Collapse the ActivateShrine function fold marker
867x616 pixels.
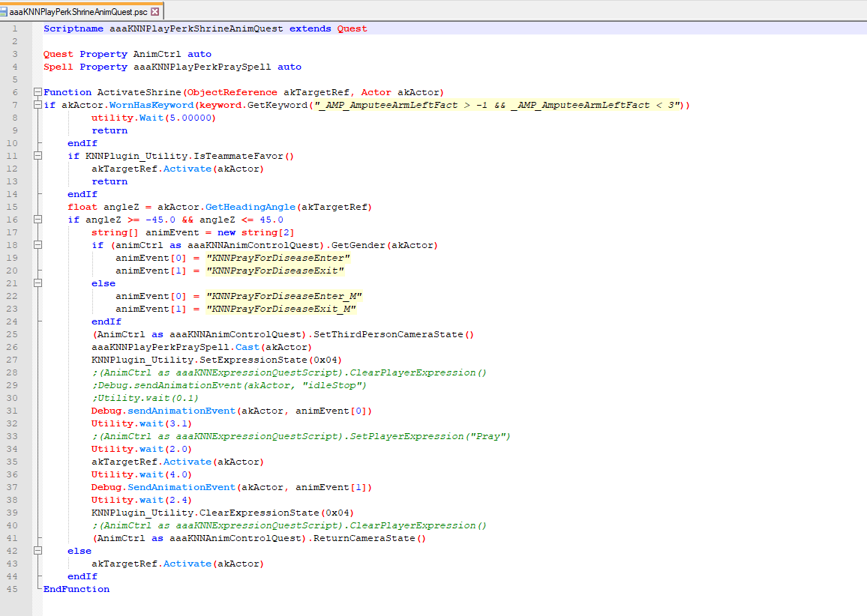37,92
